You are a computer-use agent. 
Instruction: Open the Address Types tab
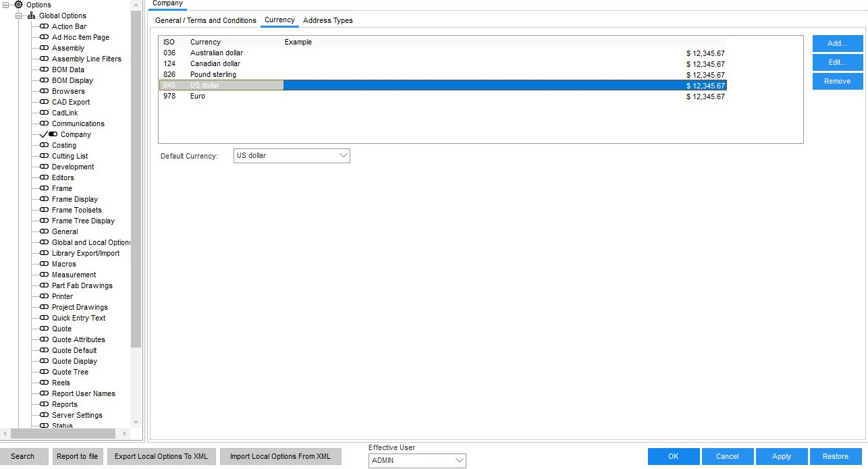coord(328,20)
